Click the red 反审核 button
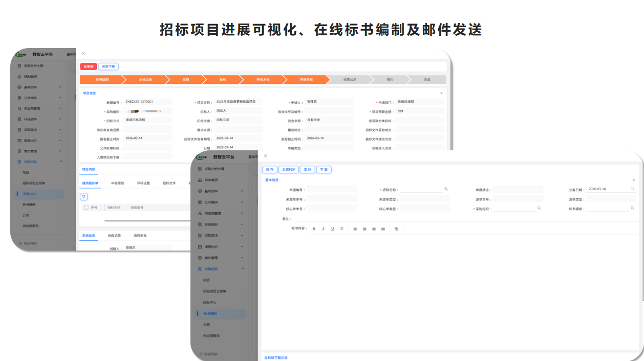 click(x=89, y=66)
